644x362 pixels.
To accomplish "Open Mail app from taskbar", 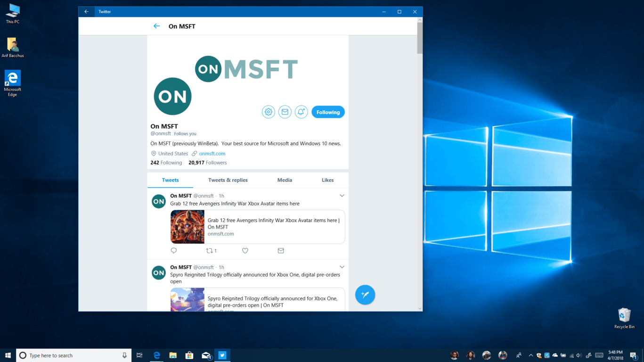I will [x=206, y=355].
